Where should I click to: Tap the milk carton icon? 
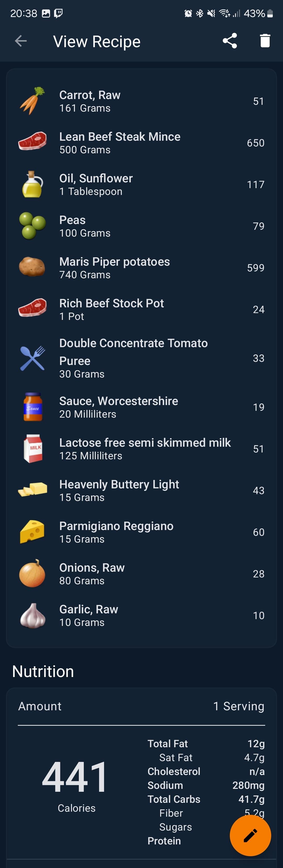point(33,449)
